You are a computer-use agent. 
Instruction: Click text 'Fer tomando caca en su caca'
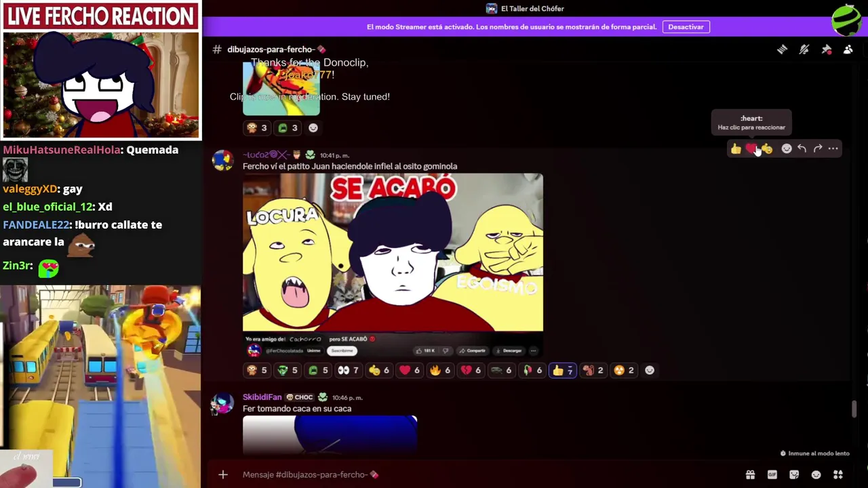coord(297,409)
